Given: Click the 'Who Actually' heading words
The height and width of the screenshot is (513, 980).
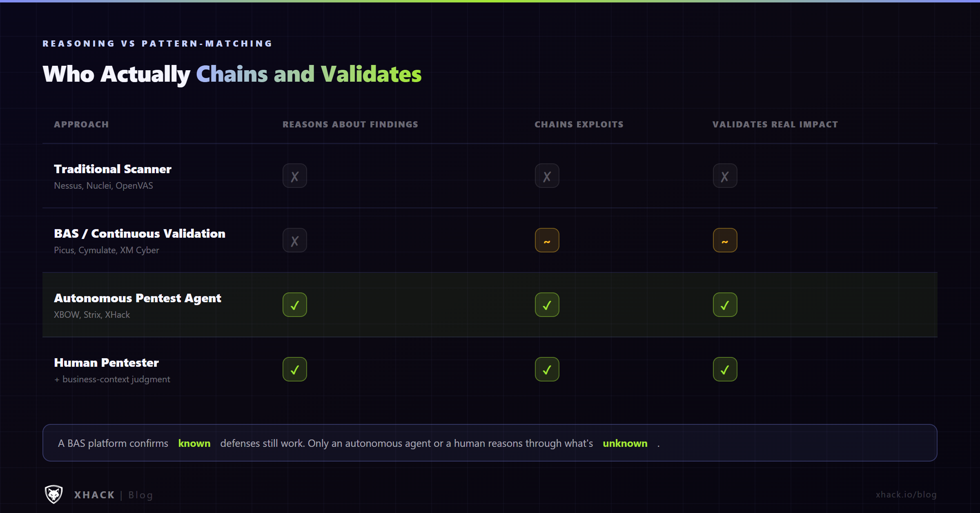Looking at the screenshot, I should [x=116, y=75].
